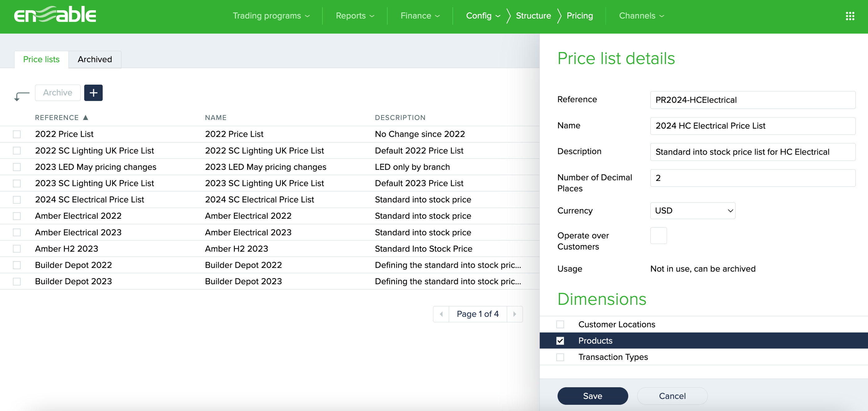
Task: Click Structure in the breadcrumb navigation
Action: tap(533, 16)
